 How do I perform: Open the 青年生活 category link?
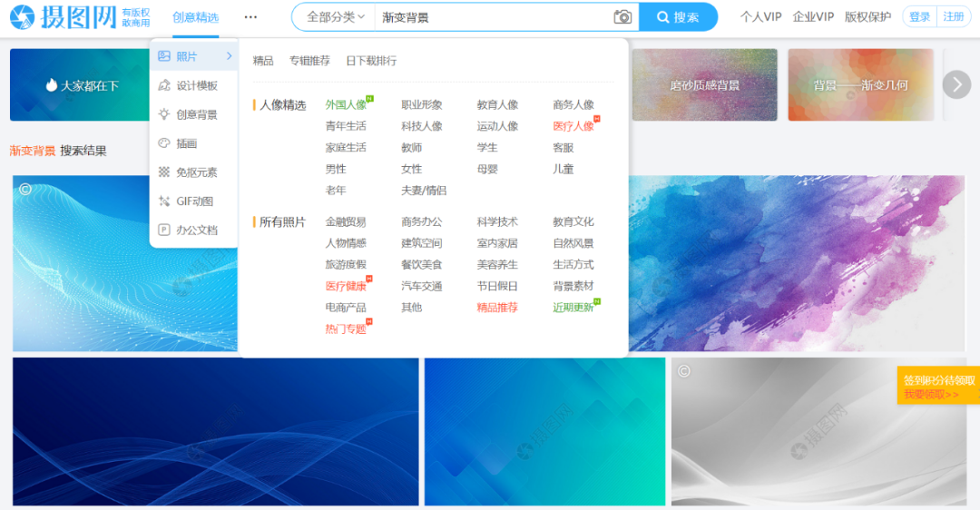346,126
